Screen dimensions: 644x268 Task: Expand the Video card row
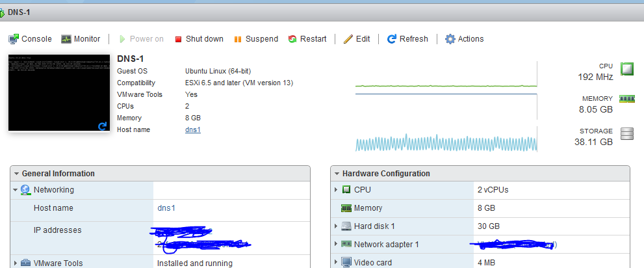pyautogui.click(x=336, y=262)
